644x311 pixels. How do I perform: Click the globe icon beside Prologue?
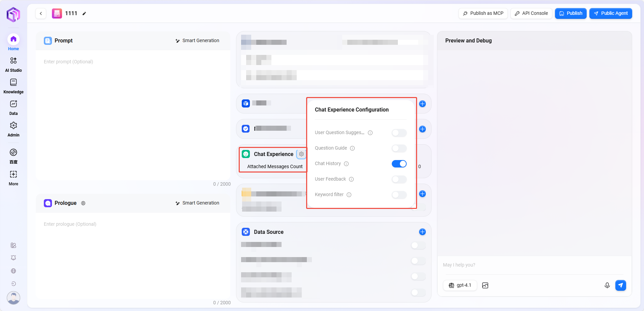pos(83,203)
